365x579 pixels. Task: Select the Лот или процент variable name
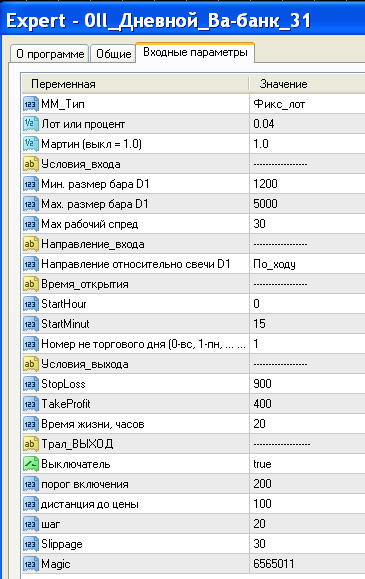[x=83, y=124]
